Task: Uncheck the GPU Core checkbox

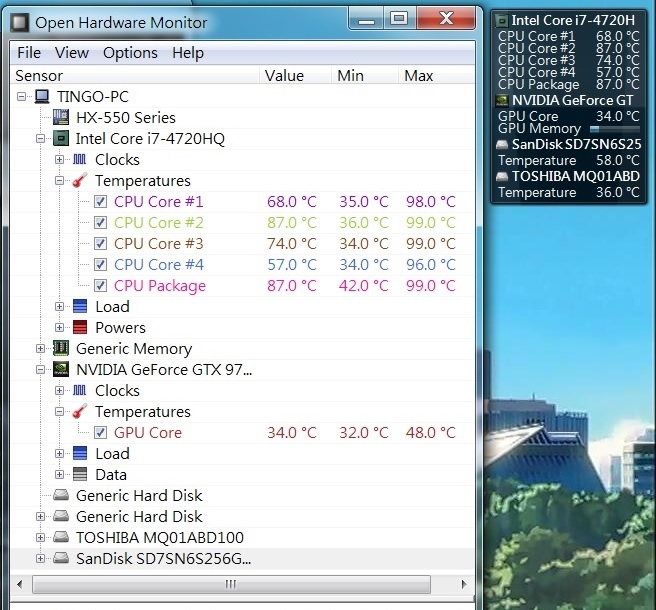Action: pos(100,433)
